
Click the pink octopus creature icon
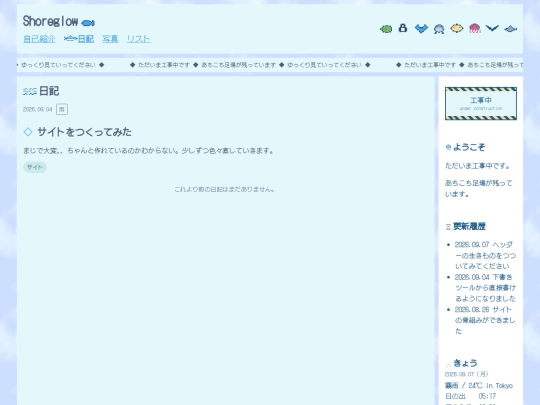(475, 28)
